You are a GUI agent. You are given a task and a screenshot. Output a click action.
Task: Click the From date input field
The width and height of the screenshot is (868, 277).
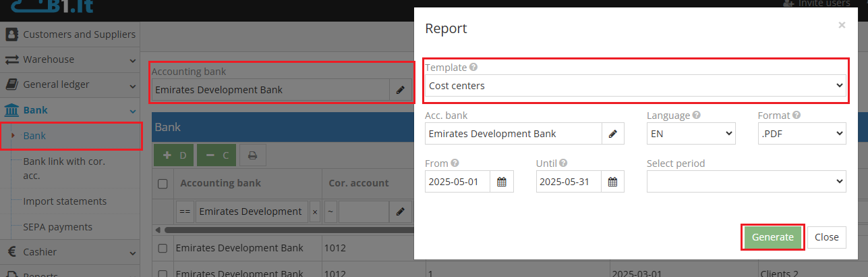pos(457,182)
